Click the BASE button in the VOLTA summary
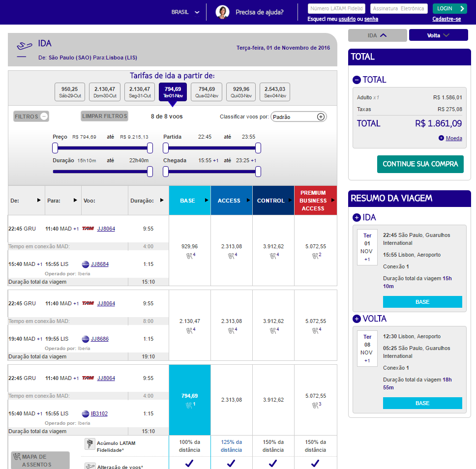This screenshot has height=469, width=476. 422,403
